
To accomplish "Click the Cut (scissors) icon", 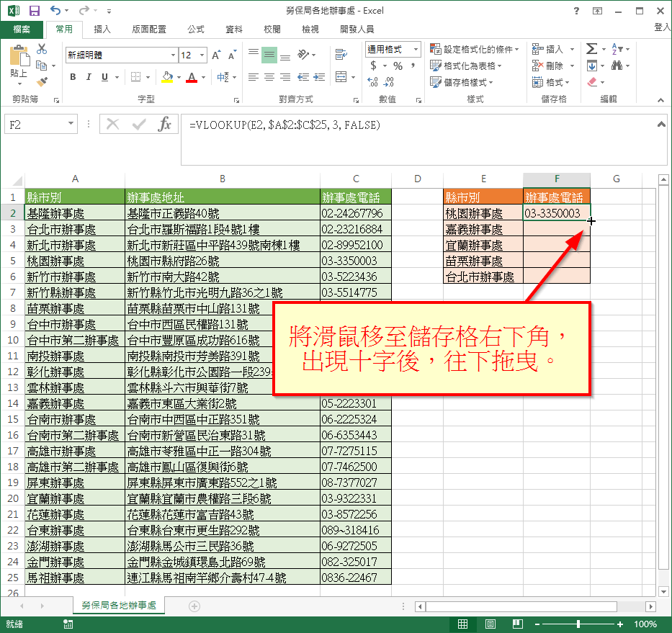I will [41, 49].
